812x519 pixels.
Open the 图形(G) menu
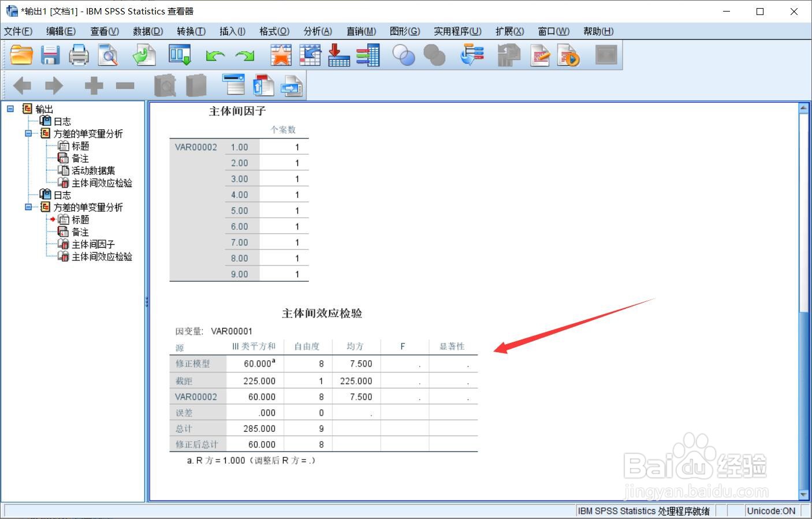click(405, 31)
